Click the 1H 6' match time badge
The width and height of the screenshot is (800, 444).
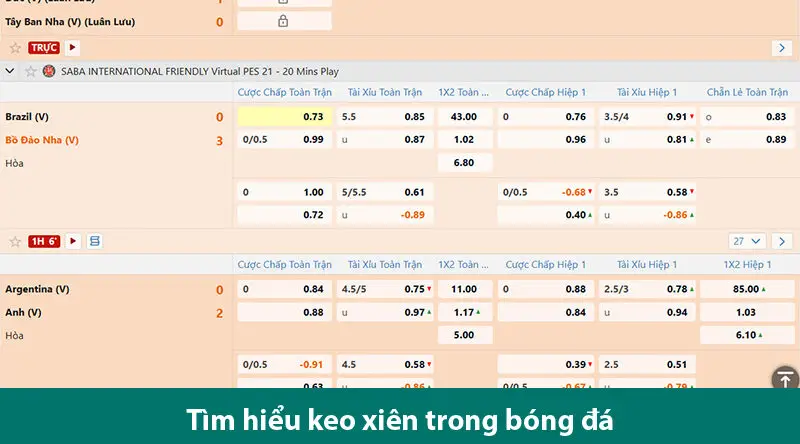44,241
